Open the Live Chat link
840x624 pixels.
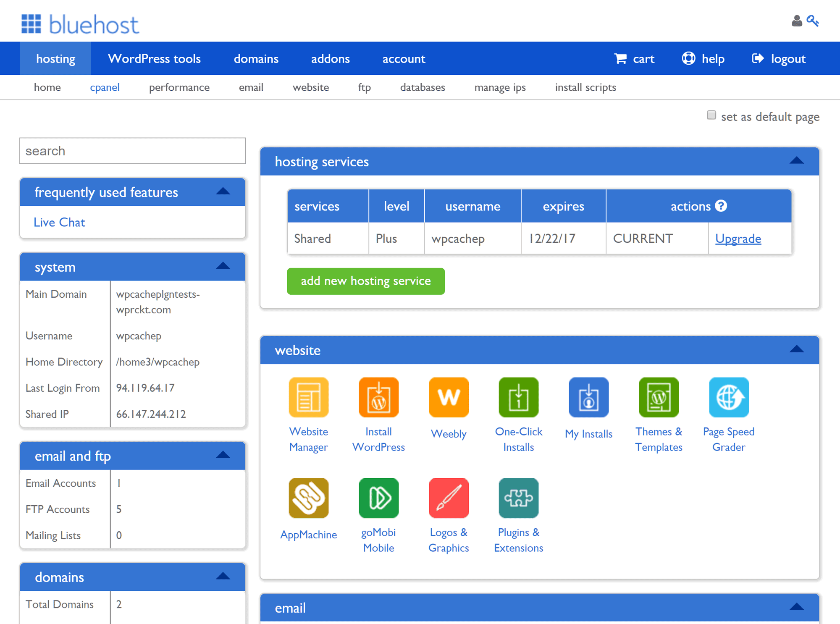59,222
